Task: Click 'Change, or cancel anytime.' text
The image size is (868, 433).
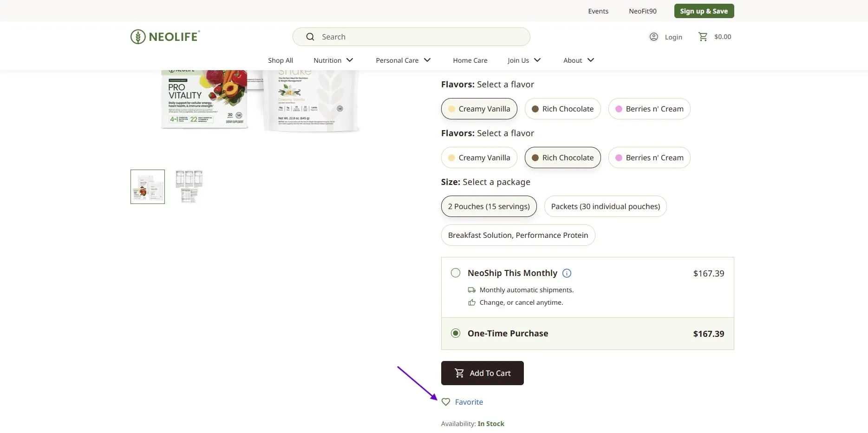Action: pos(521,302)
